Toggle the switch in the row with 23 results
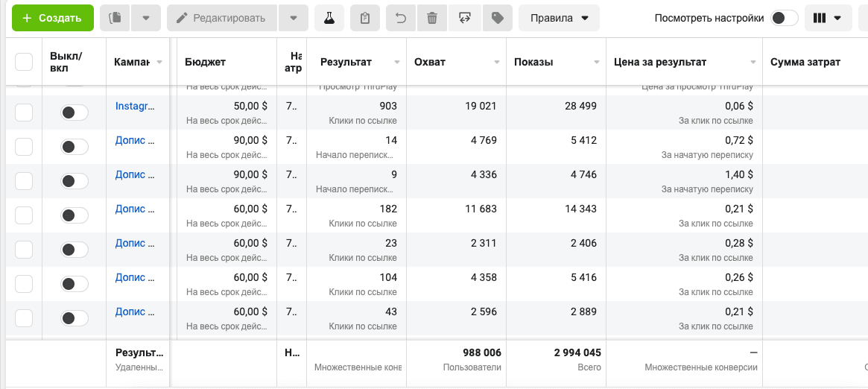This screenshot has height=389, width=868. coord(75,250)
